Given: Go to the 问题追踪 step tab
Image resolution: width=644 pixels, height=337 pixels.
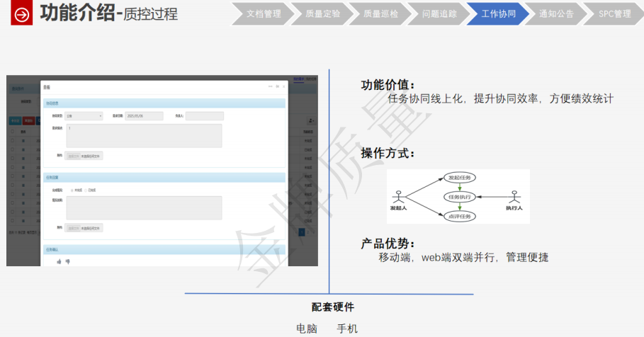Looking at the screenshot, I should 439,13.
